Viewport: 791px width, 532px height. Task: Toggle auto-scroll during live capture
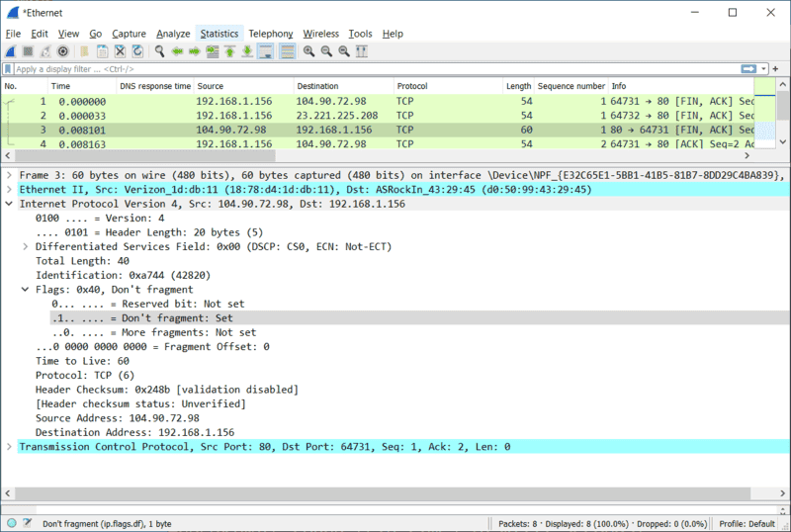click(266, 50)
